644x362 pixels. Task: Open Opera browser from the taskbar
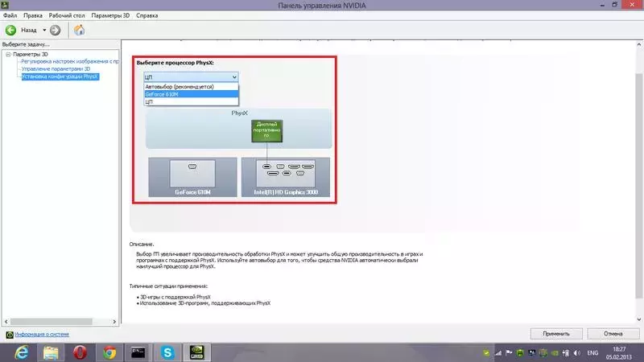(x=80, y=352)
